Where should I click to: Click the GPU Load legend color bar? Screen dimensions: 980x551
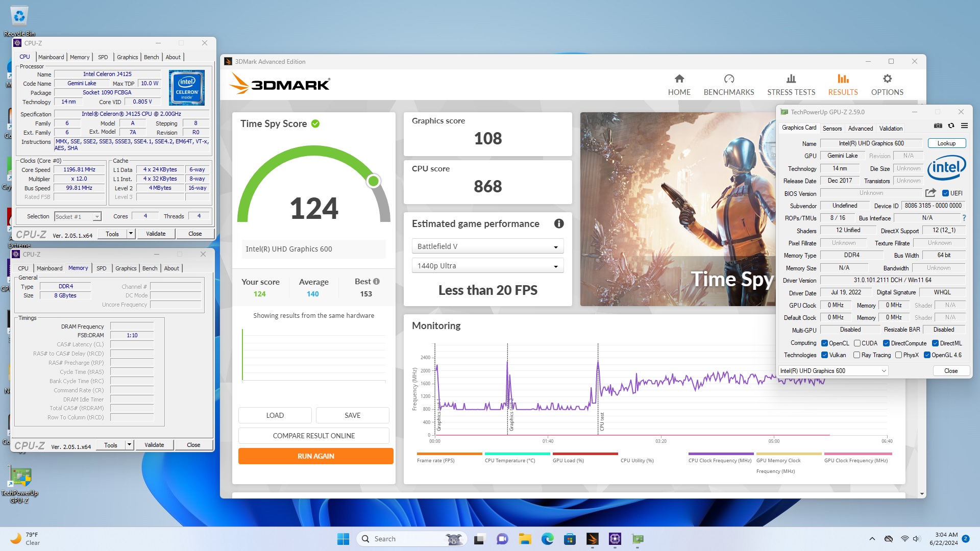click(585, 454)
